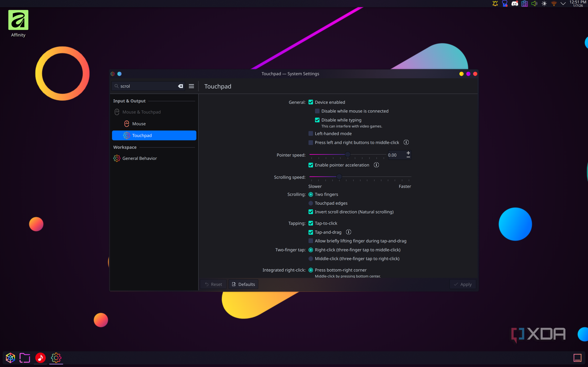
Task: Open brightness tray icon
Action: (544, 4)
